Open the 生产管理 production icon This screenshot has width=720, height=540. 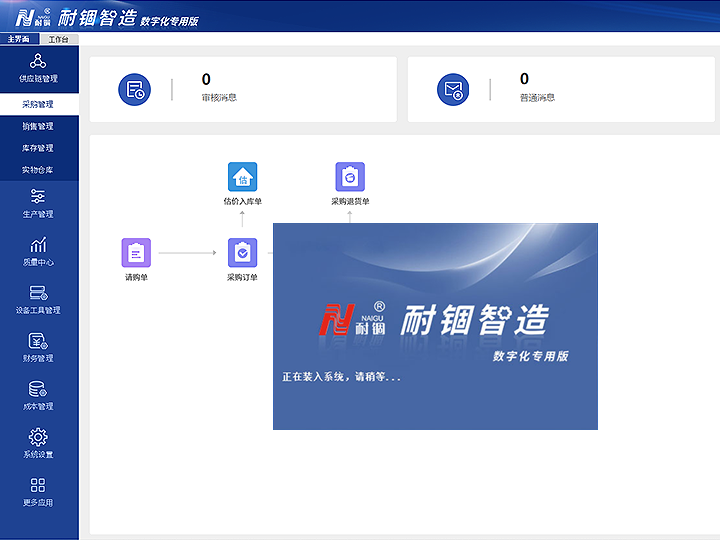coord(38,196)
